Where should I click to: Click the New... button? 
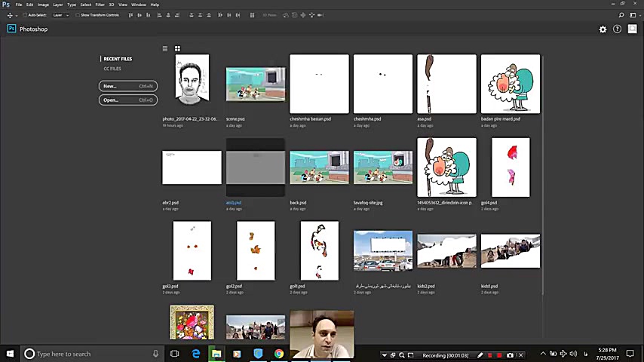pos(127,86)
